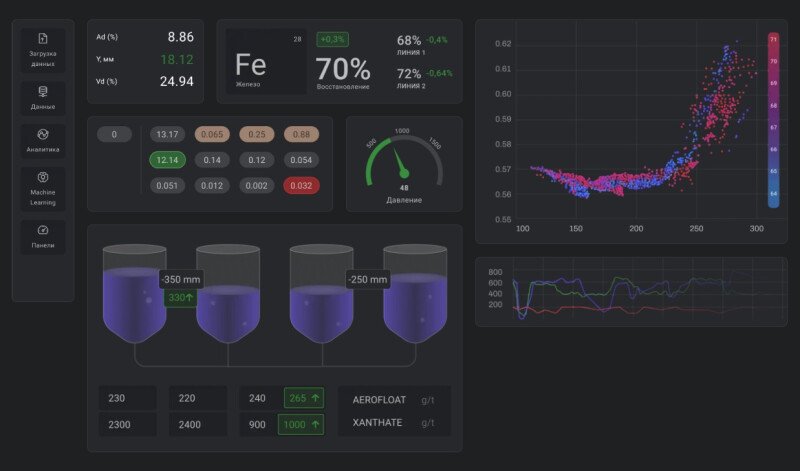Viewport: 800px width, 471px height.
Task: Click the green 330 level adjustment badge
Action: pyautogui.click(x=181, y=298)
